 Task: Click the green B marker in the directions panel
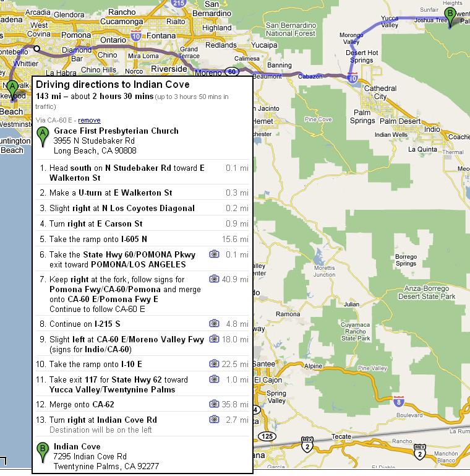pos(43,452)
